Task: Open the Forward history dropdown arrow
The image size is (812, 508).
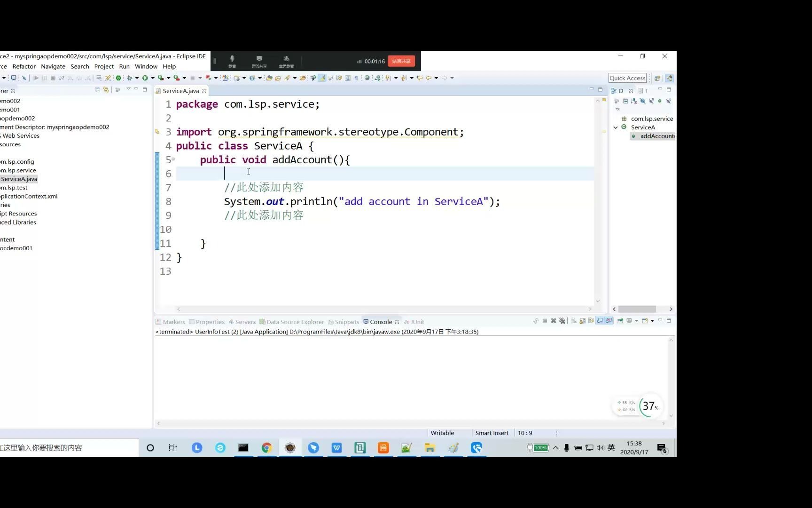Action: tap(452, 78)
